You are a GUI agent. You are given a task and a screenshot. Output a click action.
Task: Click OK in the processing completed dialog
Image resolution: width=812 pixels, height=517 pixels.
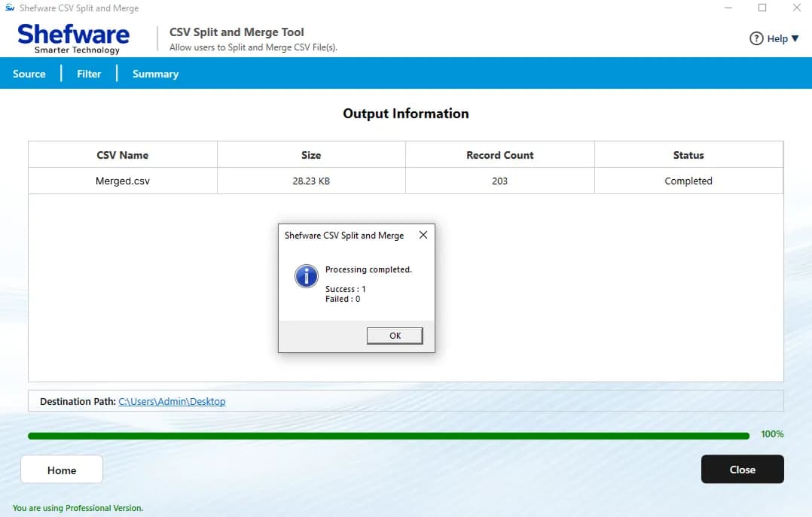tap(395, 336)
